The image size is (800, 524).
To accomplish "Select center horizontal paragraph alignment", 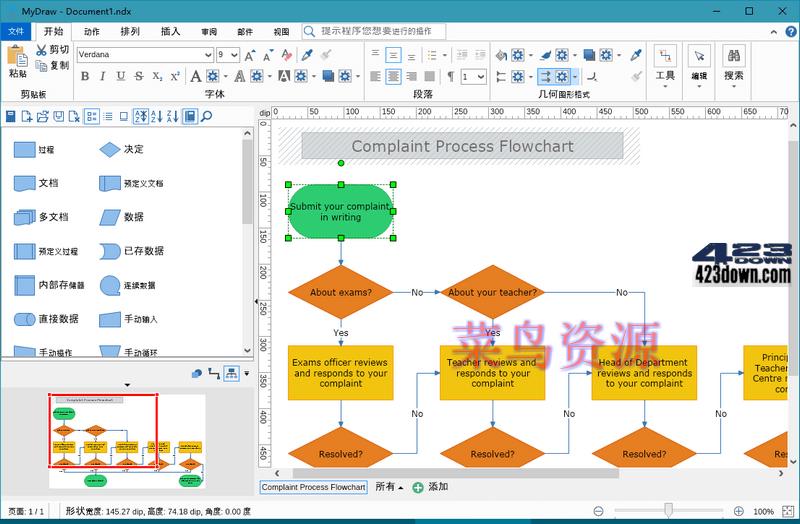I will [393, 77].
